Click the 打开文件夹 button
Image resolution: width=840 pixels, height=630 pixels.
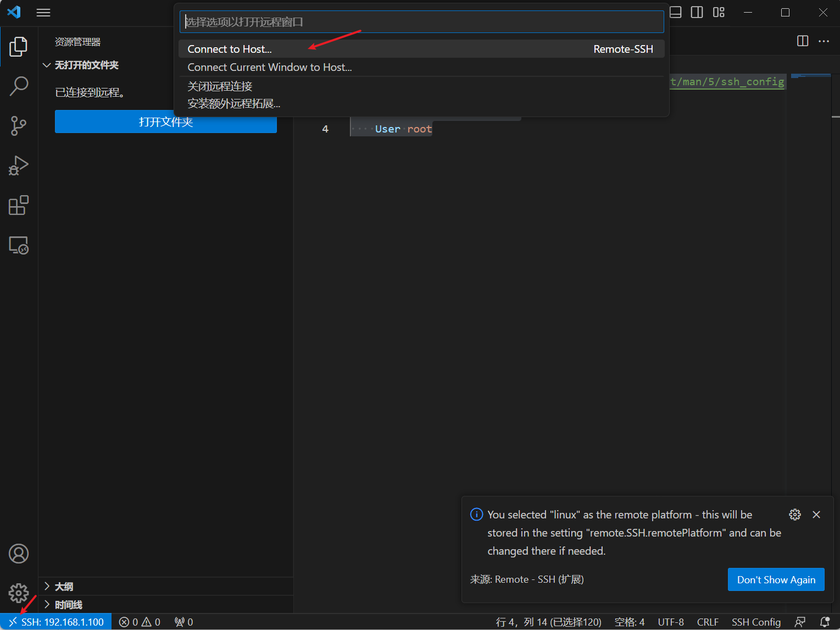click(166, 121)
